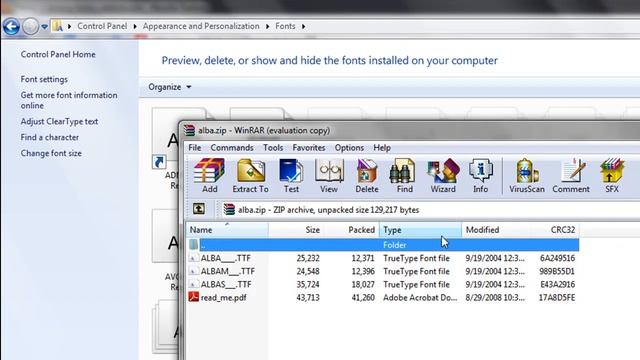Click the Find binoculars icon
640x360 pixels.
click(x=404, y=176)
